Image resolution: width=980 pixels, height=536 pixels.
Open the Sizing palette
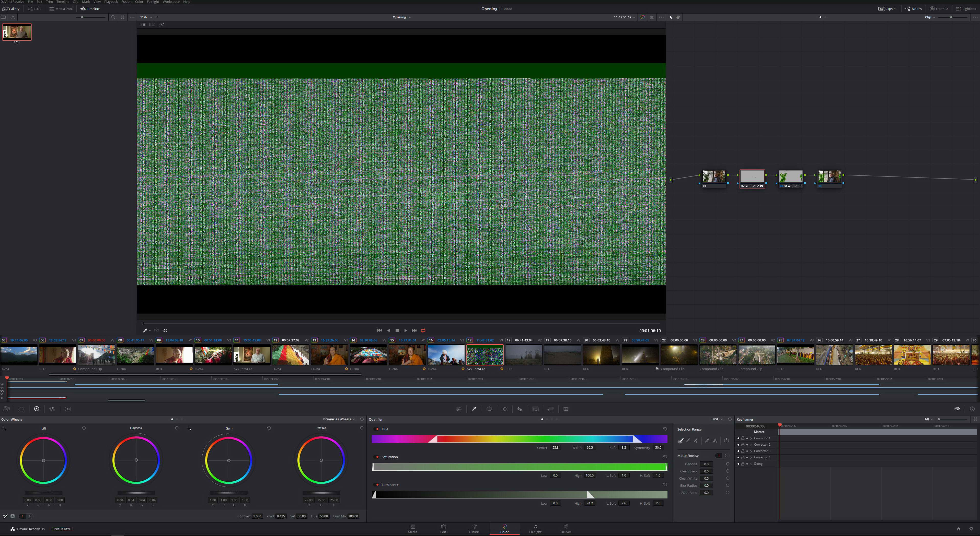tap(550, 409)
